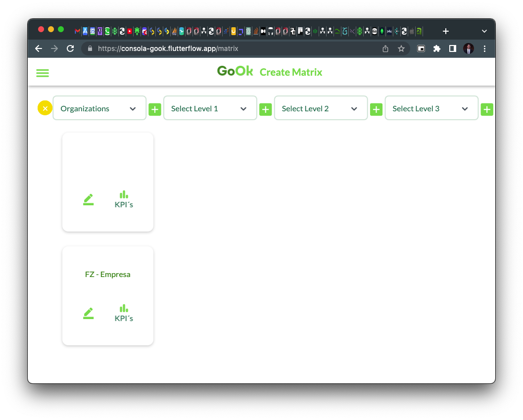Click the edit pencil on the unnamed top card

89,200
